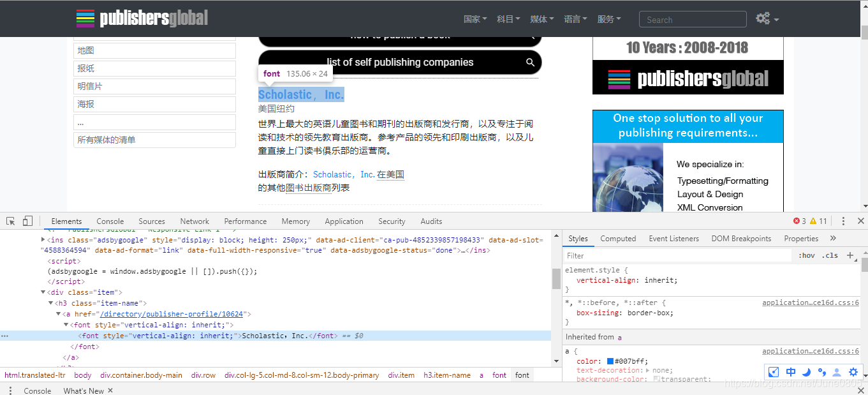Viewport: 868px width, 395px height.
Task: Open the Application tab
Action: 344,221
